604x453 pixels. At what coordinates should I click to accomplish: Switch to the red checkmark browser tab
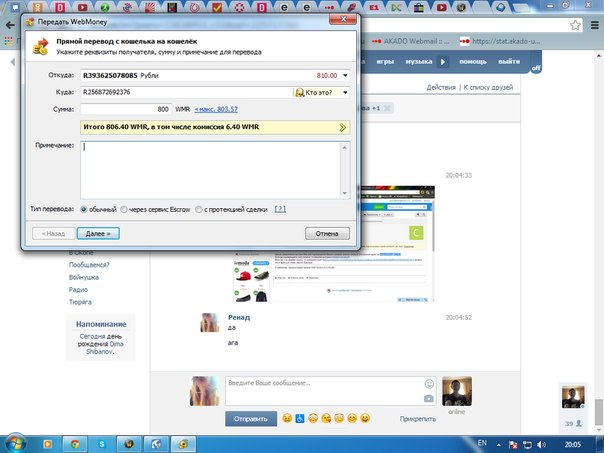(x=217, y=7)
